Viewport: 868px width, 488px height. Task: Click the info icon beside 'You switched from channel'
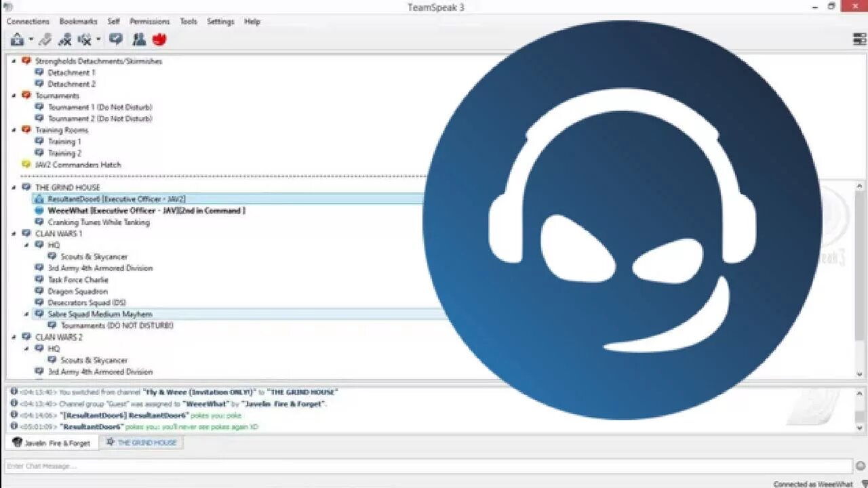tap(14, 392)
